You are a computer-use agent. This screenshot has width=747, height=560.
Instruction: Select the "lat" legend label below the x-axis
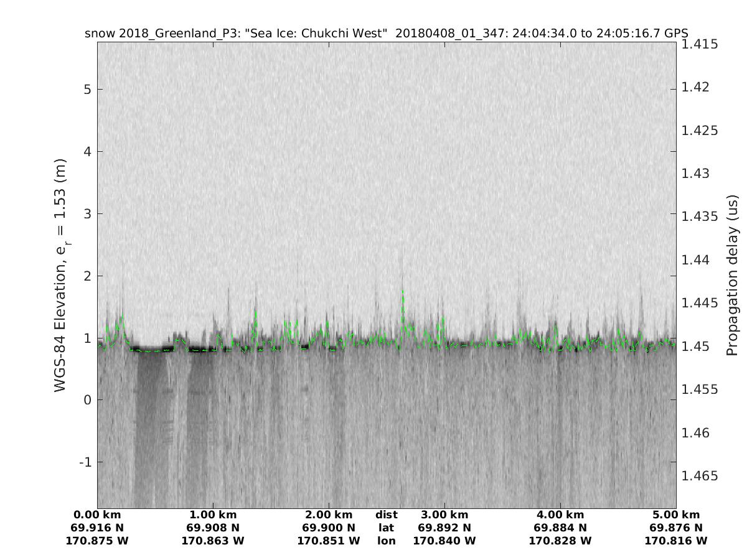pyautogui.click(x=386, y=528)
